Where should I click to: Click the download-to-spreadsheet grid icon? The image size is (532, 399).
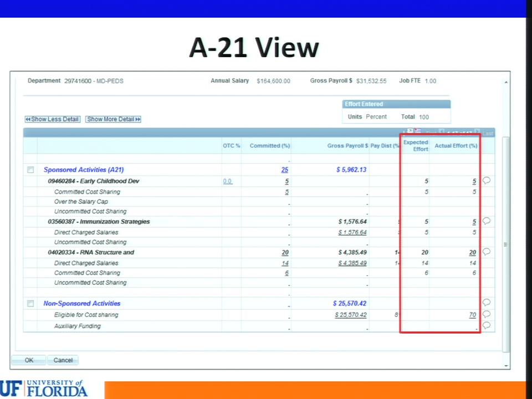tap(418, 131)
